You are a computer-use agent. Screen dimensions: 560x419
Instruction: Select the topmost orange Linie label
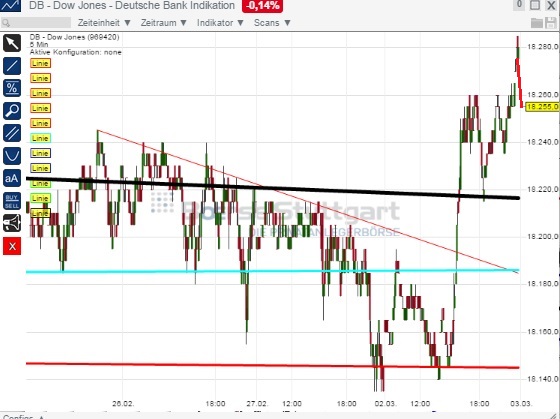[x=40, y=63]
